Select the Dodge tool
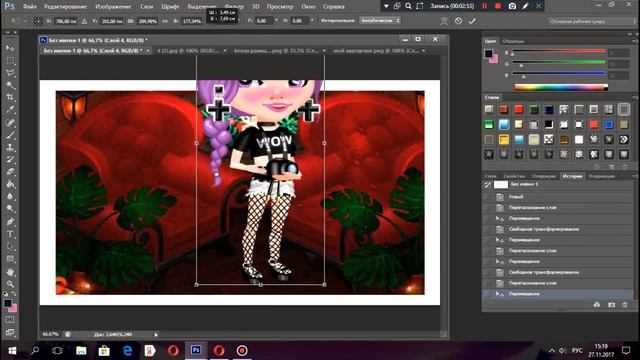 [10, 209]
